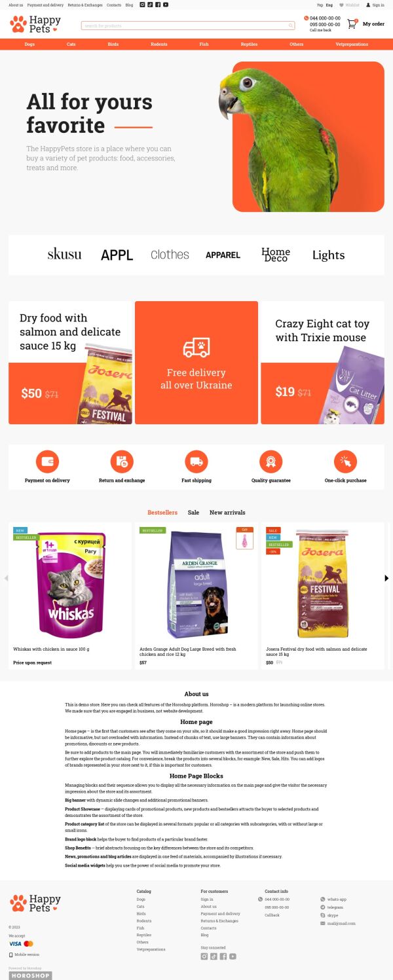This screenshot has width=393, height=980.
Task: Click the One-click purchase icon
Action: (x=345, y=462)
